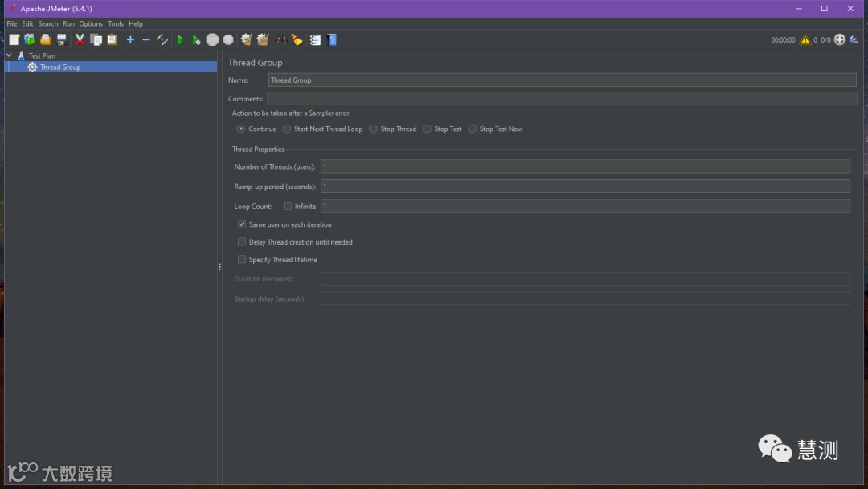Uncheck Same user on each iteration

pyautogui.click(x=242, y=224)
